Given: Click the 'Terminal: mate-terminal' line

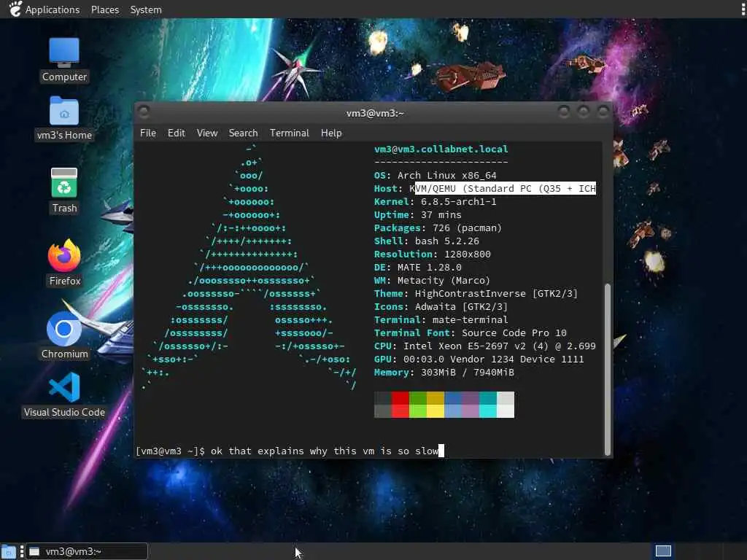Looking at the screenshot, I should pos(441,319).
